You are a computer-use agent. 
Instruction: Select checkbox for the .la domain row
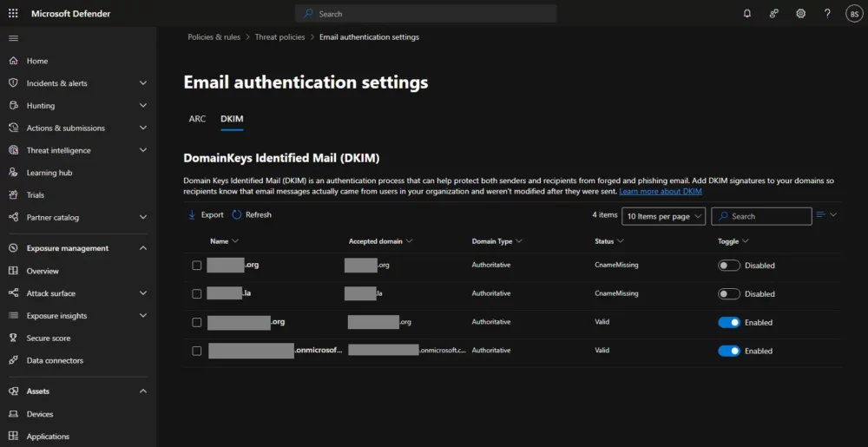pyautogui.click(x=196, y=293)
